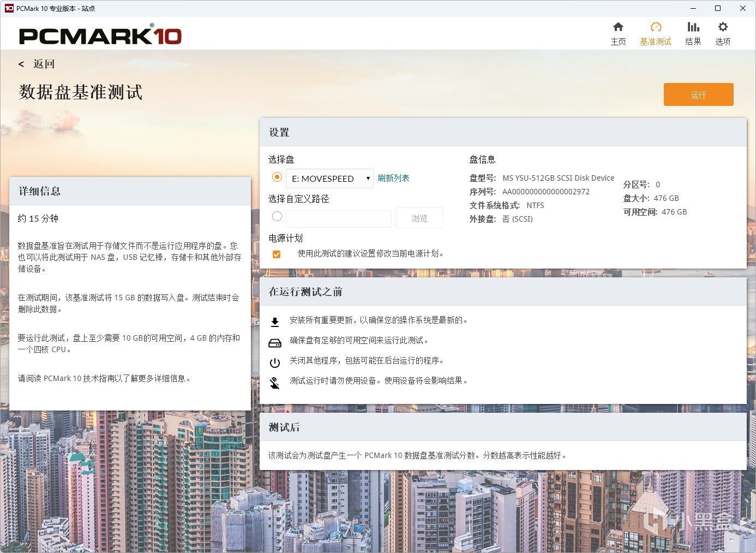This screenshot has width=756, height=553.
Task: Click the PCMark 10 专业版本 window title text
Action: pos(56,8)
